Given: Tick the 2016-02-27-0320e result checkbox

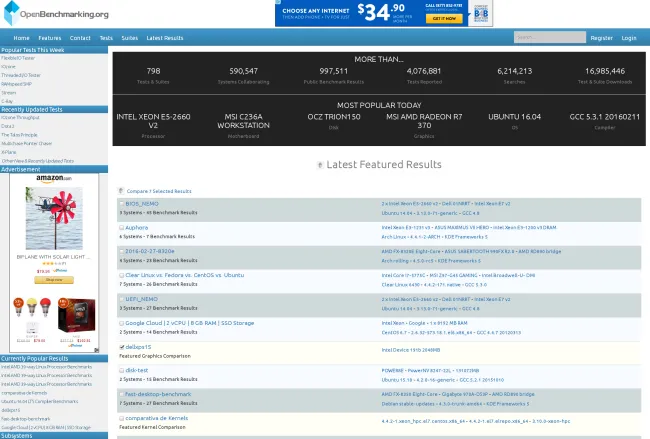Looking at the screenshot, I should click(x=121, y=251).
